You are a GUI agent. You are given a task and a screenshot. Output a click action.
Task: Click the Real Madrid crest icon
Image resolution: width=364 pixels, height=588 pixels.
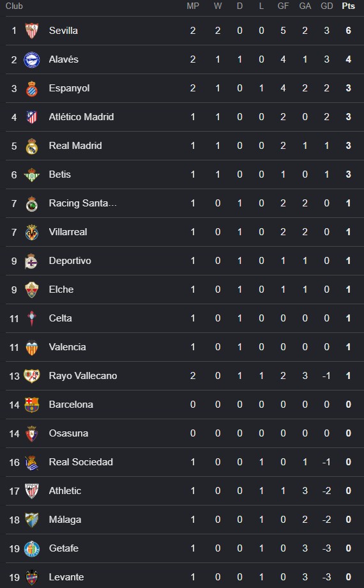coord(32,146)
